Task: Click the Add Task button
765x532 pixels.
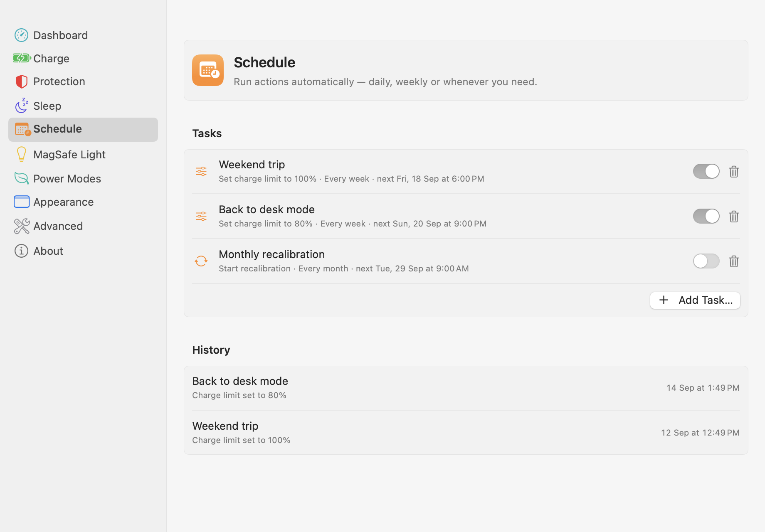Action: click(x=695, y=300)
